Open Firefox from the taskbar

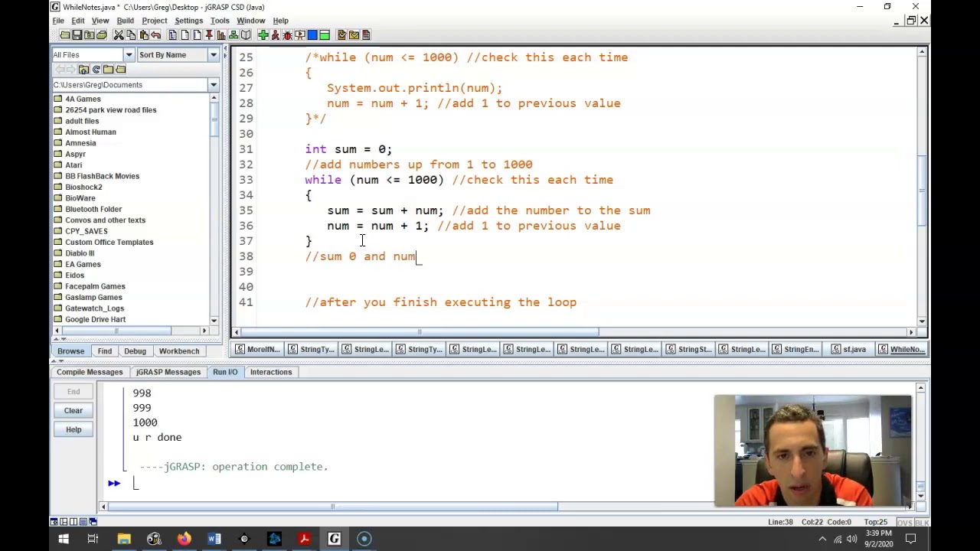[184, 539]
